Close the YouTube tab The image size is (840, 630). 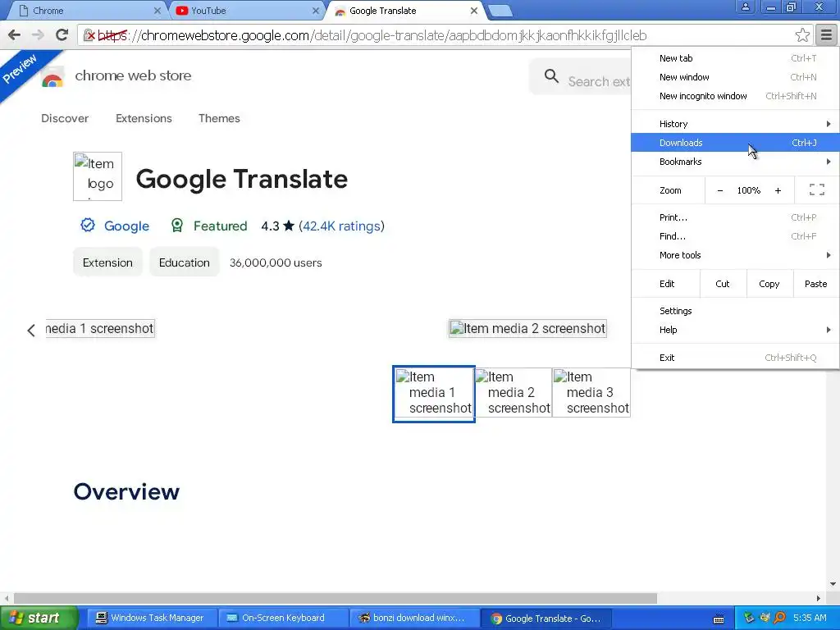pos(316,11)
